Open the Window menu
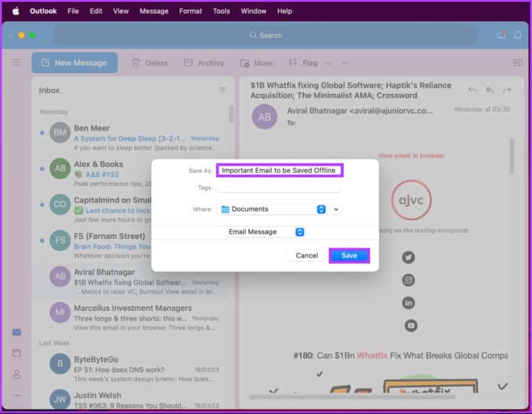Screen dimensions: 532x414 pos(254,11)
